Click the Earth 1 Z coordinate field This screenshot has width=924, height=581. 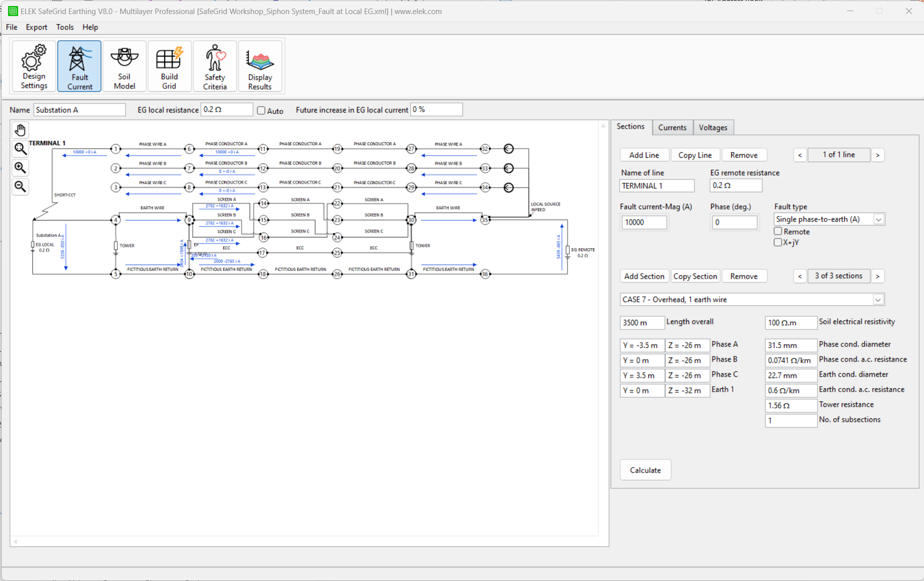[687, 391]
